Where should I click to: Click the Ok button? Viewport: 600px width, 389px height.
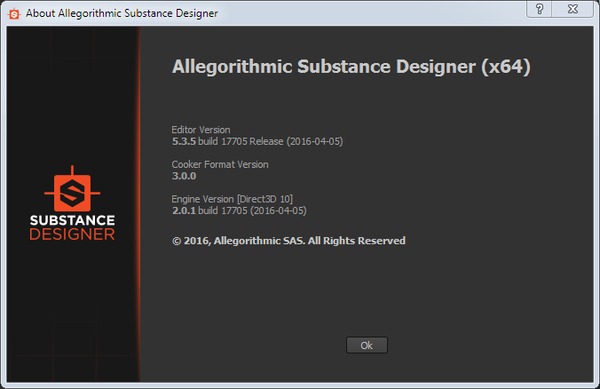(x=367, y=345)
